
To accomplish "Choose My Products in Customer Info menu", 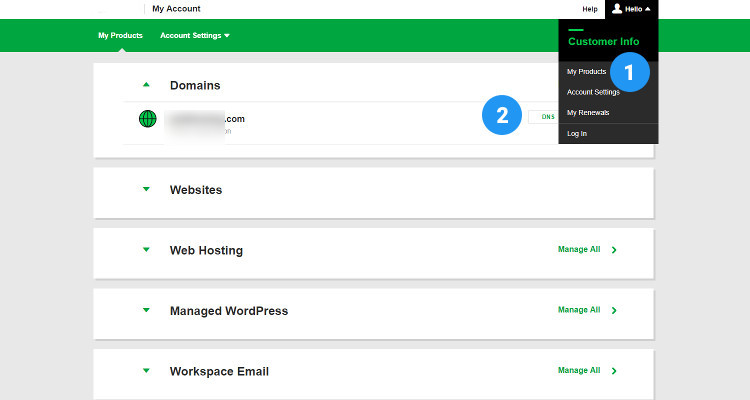I will (x=586, y=72).
